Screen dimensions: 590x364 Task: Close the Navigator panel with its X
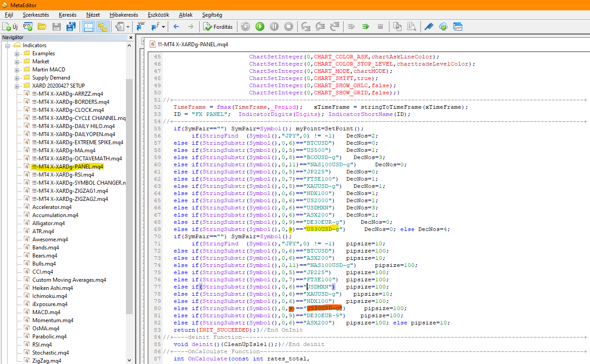click(131, 38)
